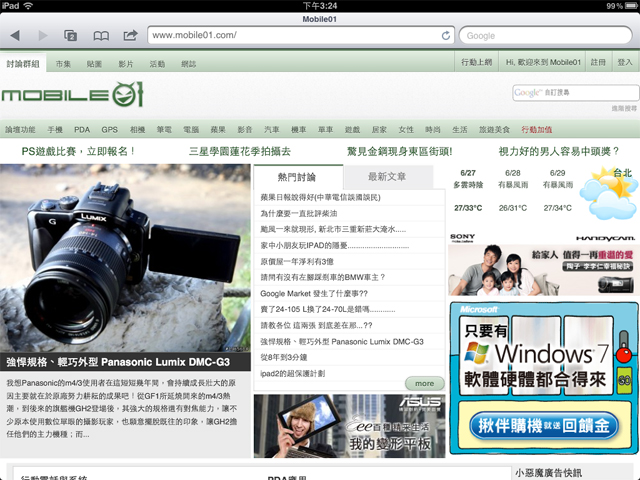Open the 影片 top menu item
The height and width of the screenshot is (480, 640).
pyautogui.click(x=126, y=64)
